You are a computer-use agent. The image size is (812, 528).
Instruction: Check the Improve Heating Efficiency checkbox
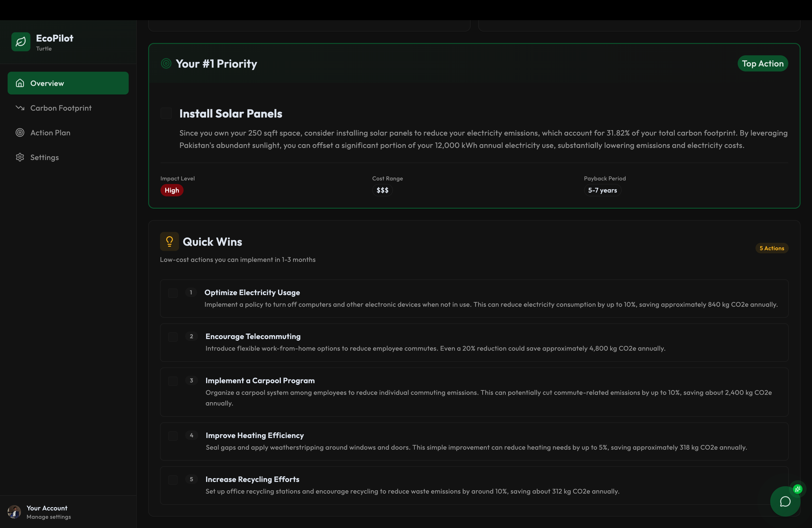[x=173, y=436]
